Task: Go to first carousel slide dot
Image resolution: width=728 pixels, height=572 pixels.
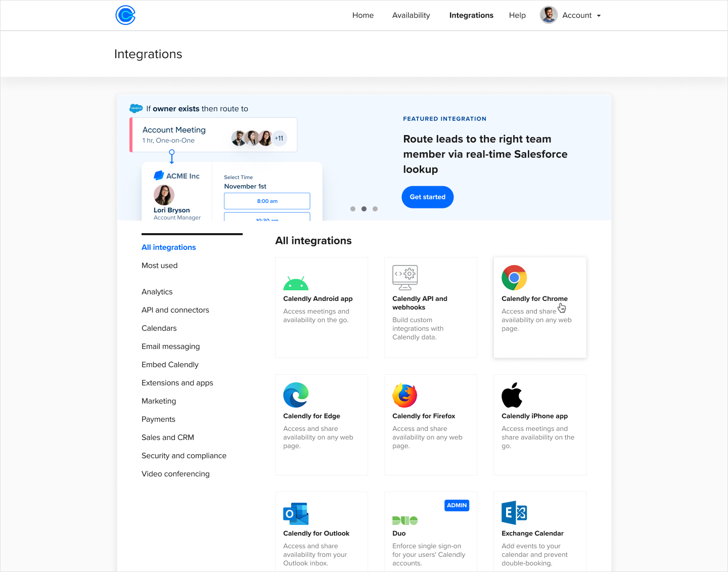Action: pos(353,209)
